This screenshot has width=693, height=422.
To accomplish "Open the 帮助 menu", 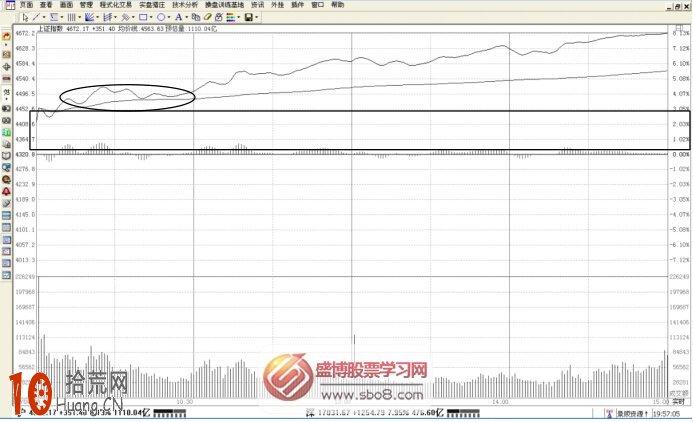I will click(x=338, y=5).
